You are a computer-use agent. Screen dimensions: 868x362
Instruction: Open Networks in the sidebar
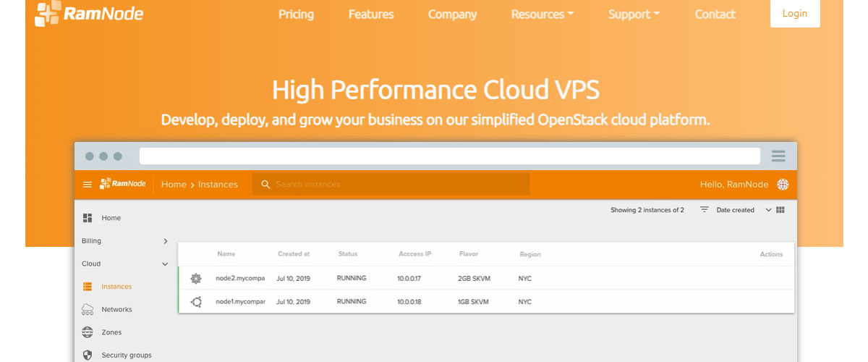116,309
